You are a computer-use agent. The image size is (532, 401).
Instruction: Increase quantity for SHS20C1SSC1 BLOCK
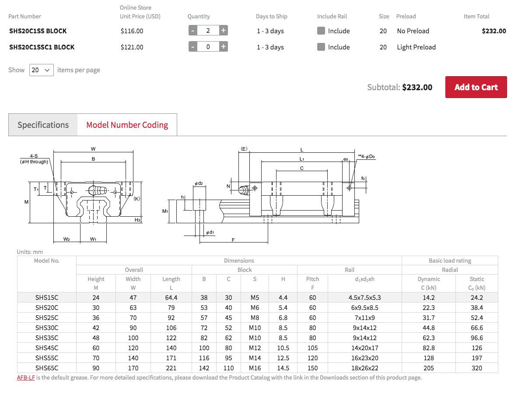pos(223,47)
